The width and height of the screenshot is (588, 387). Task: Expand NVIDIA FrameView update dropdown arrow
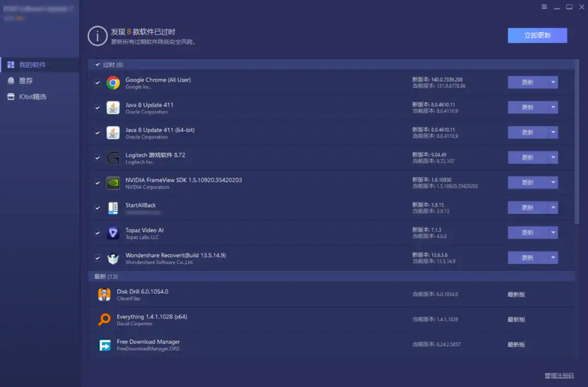point(553,183)
